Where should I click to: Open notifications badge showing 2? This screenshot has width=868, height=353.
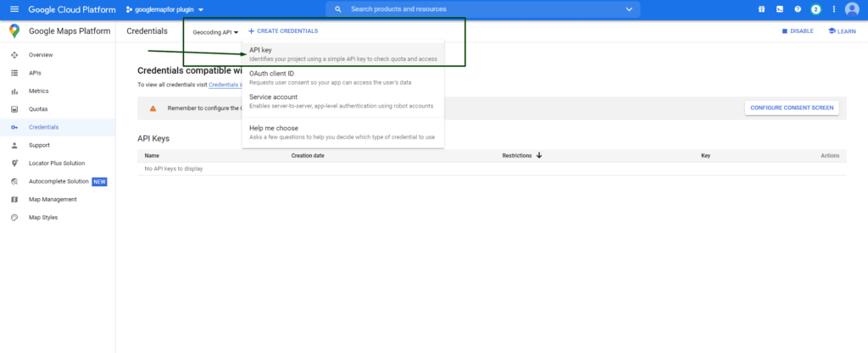coord(815,9)
